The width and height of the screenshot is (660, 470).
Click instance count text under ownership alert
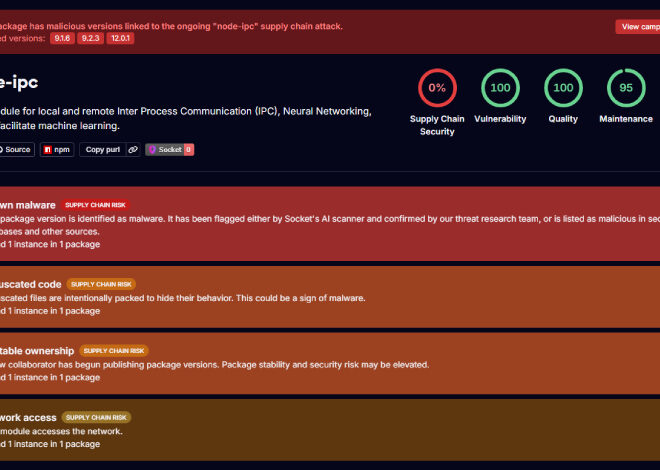click(x=50, y=377)
